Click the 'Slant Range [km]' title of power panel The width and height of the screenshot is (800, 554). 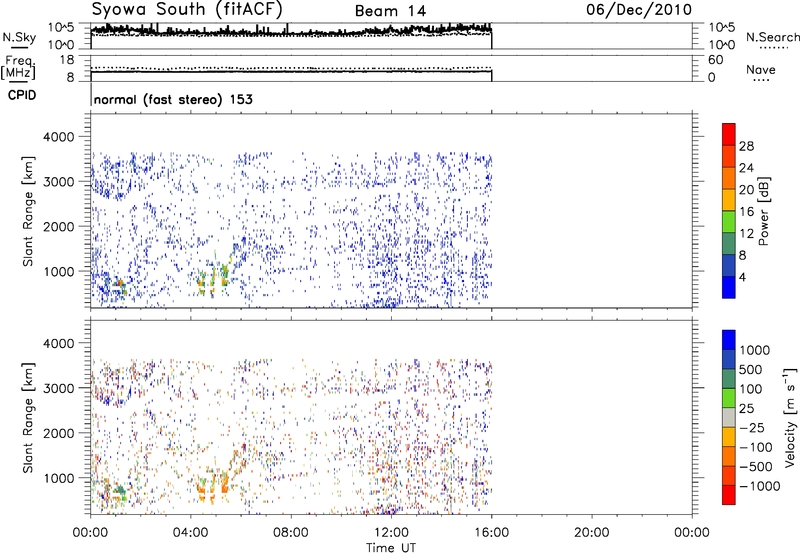28,211
